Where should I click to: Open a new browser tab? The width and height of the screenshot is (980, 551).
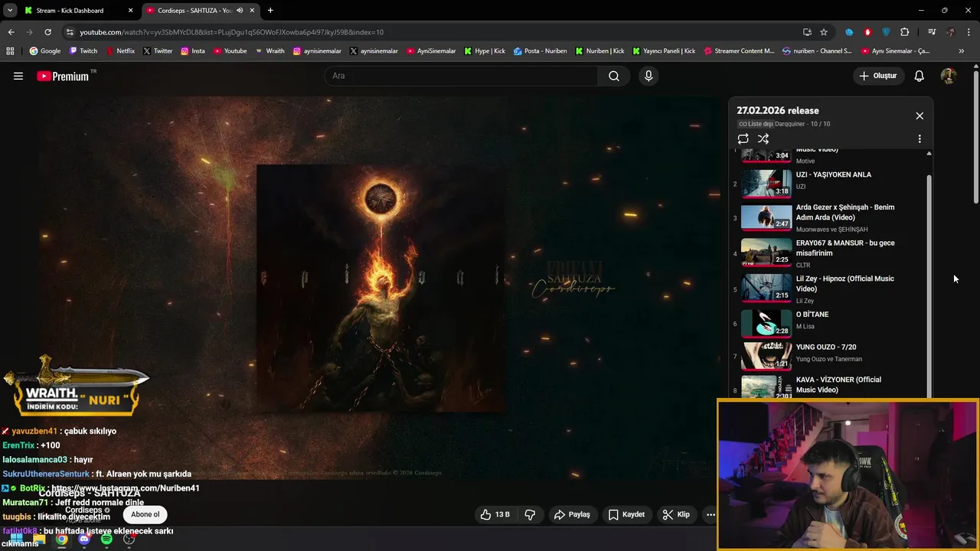pos(270,10)
